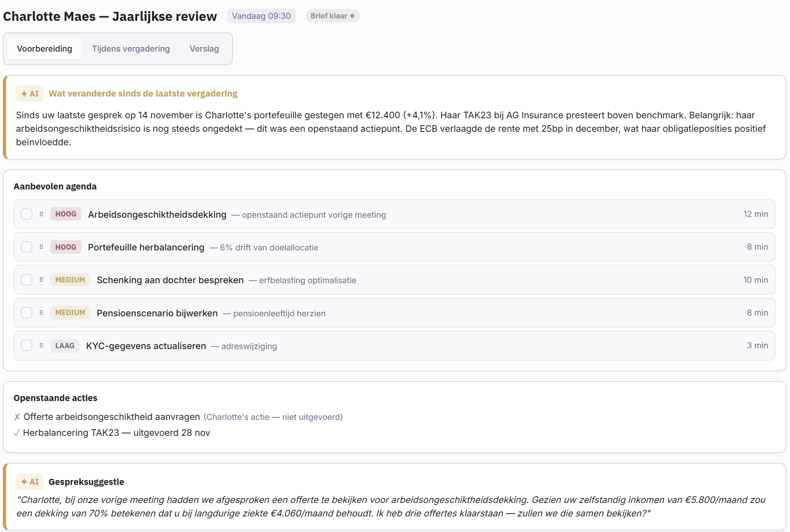The image size is (790, 532).
Task: Switch to the Tijdens vergadering tab
Action: [131, 49]
